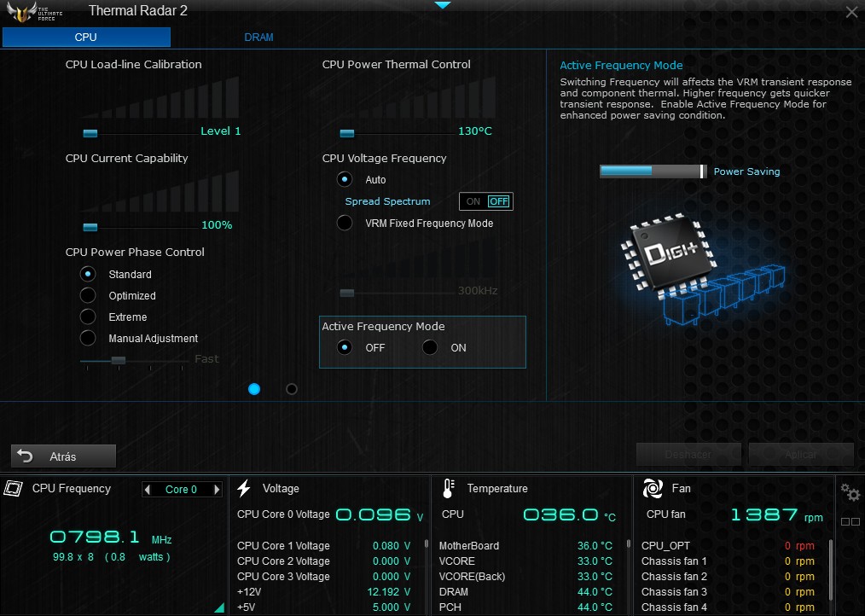The image size is (865, 616).
Task: Set Active Frequency Mode to OFF
Action: (x=345, y=347)
